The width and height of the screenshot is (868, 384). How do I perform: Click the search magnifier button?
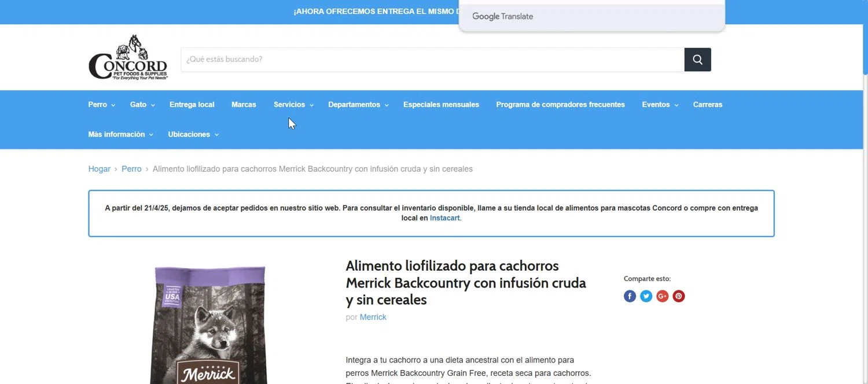click(x=697, y=60)
